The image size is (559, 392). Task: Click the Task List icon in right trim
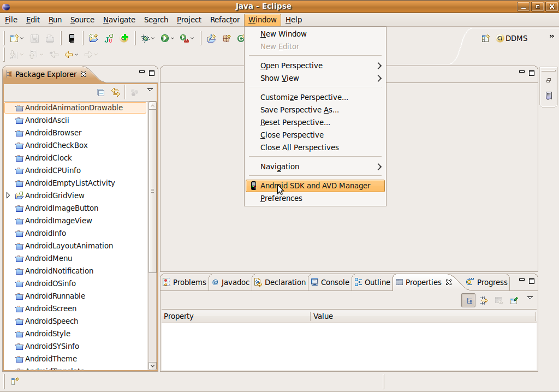coord(549,96)
